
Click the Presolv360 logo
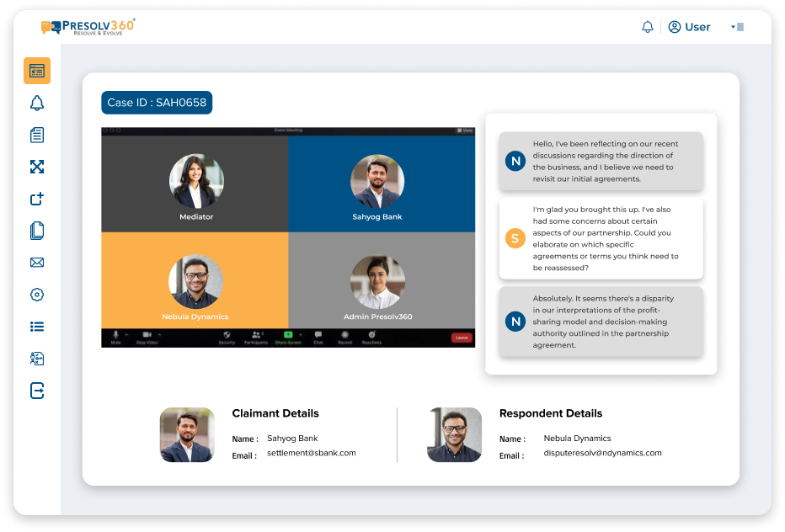(x=88, y=27)
